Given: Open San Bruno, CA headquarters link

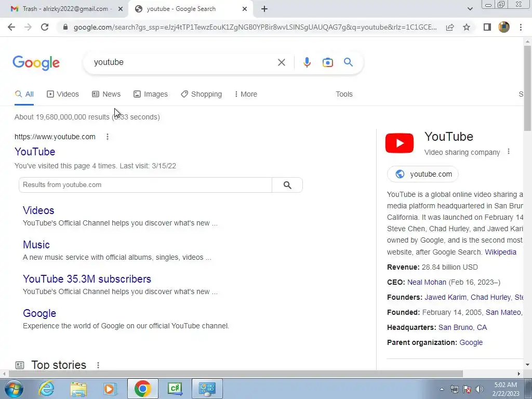Looking at the screenshot, I should [462, 327].
